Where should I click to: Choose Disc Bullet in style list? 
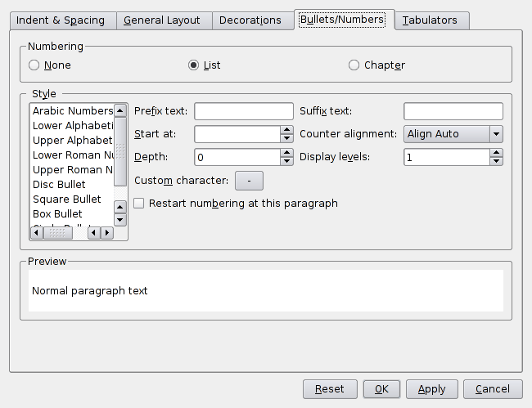(59, 185)
